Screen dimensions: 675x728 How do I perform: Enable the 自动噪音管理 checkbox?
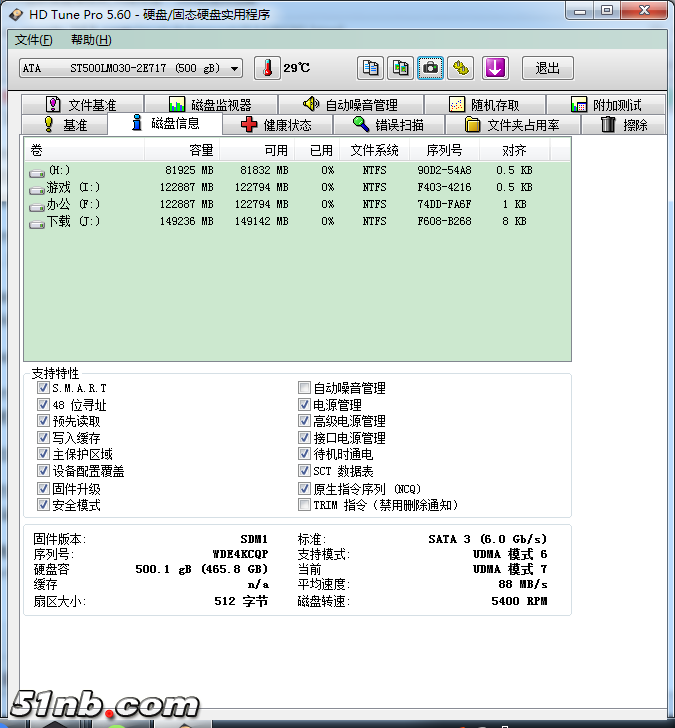305,388
